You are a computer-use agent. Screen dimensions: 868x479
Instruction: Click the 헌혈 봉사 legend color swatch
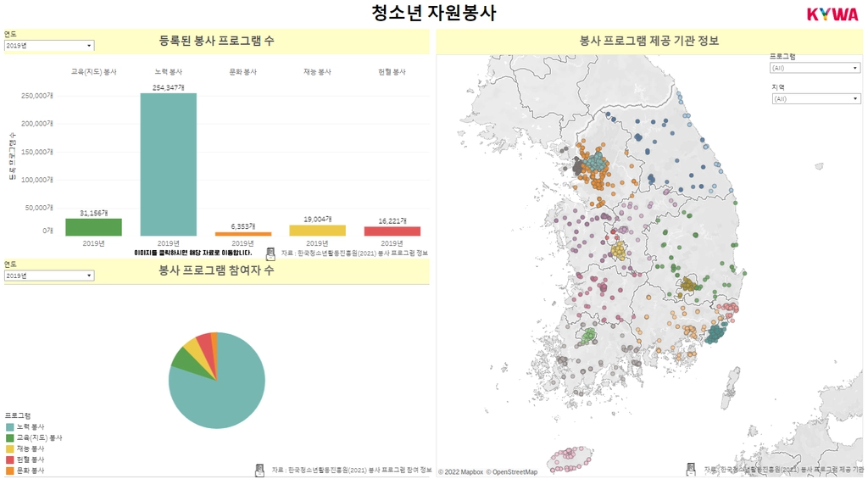tap(10, 460)
